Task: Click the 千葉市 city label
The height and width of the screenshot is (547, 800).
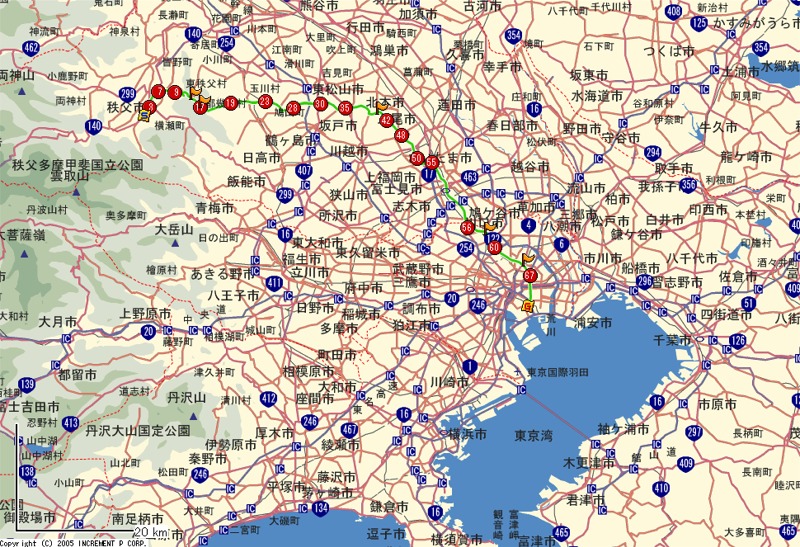Action: pyautogui.click(x=666, y=340)
